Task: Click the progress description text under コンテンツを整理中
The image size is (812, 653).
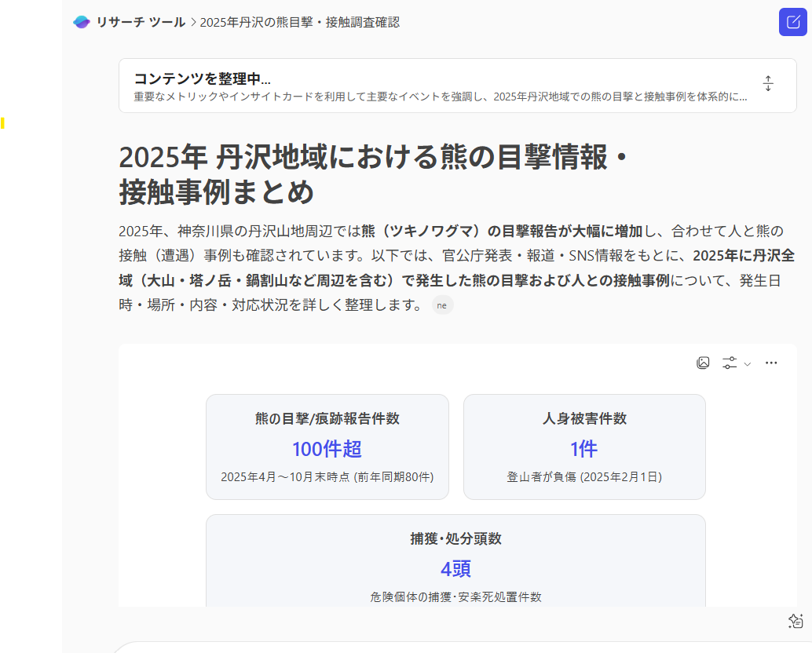Action: coord(440,97)
